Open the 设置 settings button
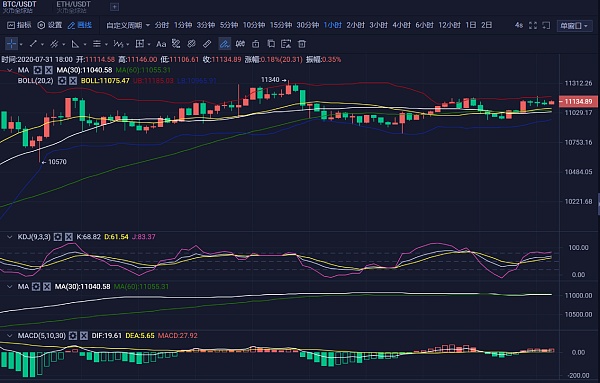This screenshot has width=600, height=383. click(x=50, y=25)
